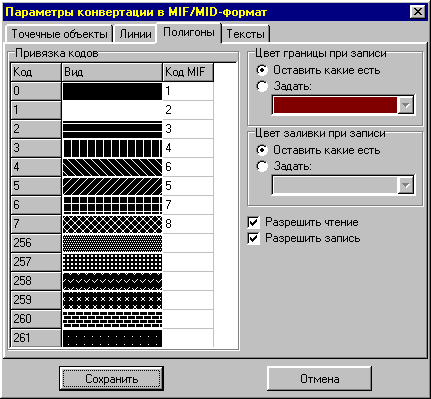Open the 'Линии' tab

pyautogui.click(x=135, y=34)
